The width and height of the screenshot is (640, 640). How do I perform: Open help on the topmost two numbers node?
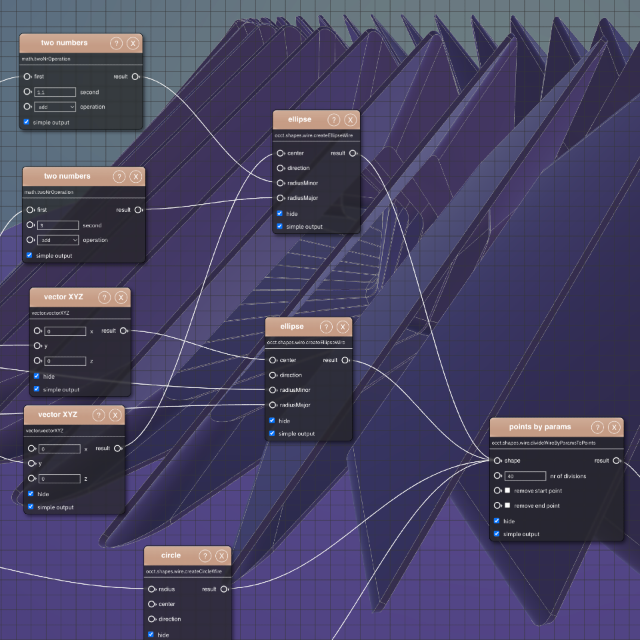117,43
